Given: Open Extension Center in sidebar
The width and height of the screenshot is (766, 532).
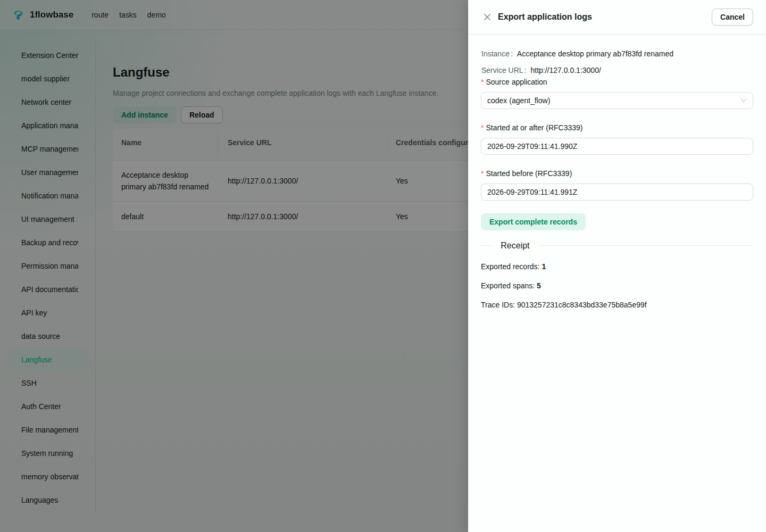Looking at the screenshot, I should [48, 55].
